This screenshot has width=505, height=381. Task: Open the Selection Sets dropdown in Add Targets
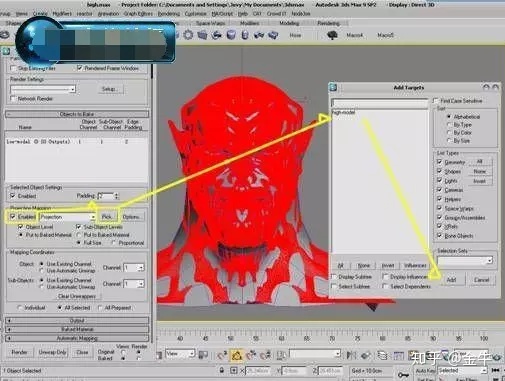(x=465, y=260)
